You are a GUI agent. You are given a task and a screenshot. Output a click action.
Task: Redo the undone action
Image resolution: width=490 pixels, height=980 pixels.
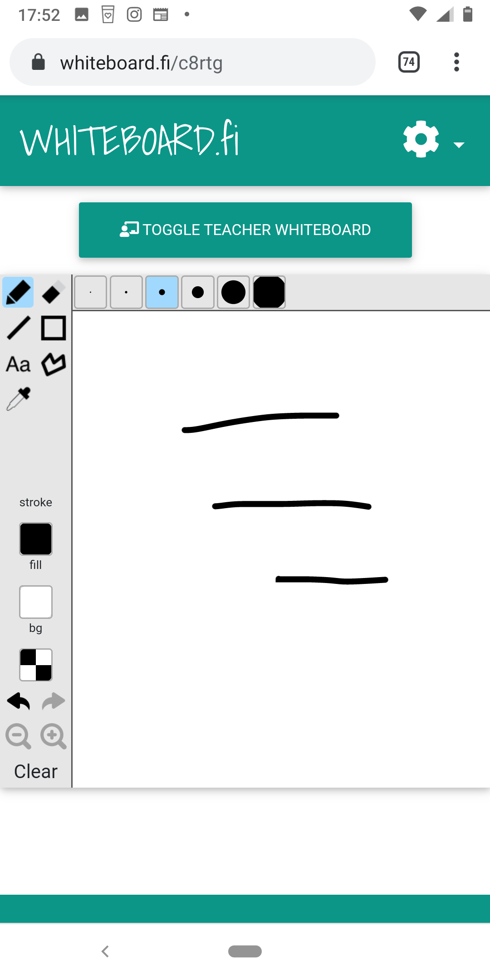pos(54,701)
